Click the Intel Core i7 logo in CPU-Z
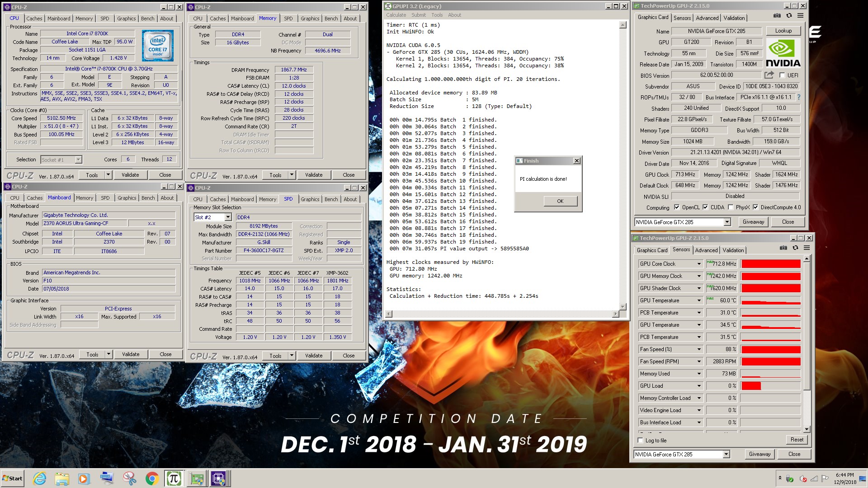 (x=158, y=46)
